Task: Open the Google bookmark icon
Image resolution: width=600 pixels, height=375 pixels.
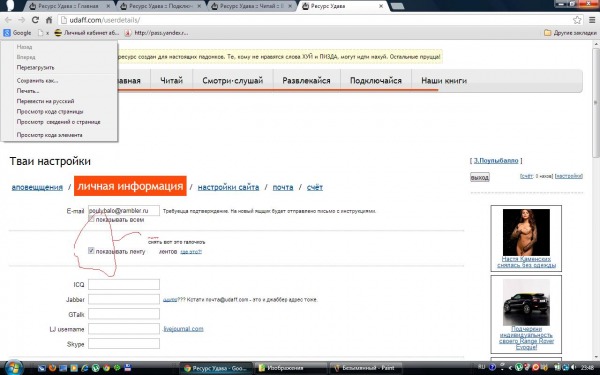Action: point(7,33)
